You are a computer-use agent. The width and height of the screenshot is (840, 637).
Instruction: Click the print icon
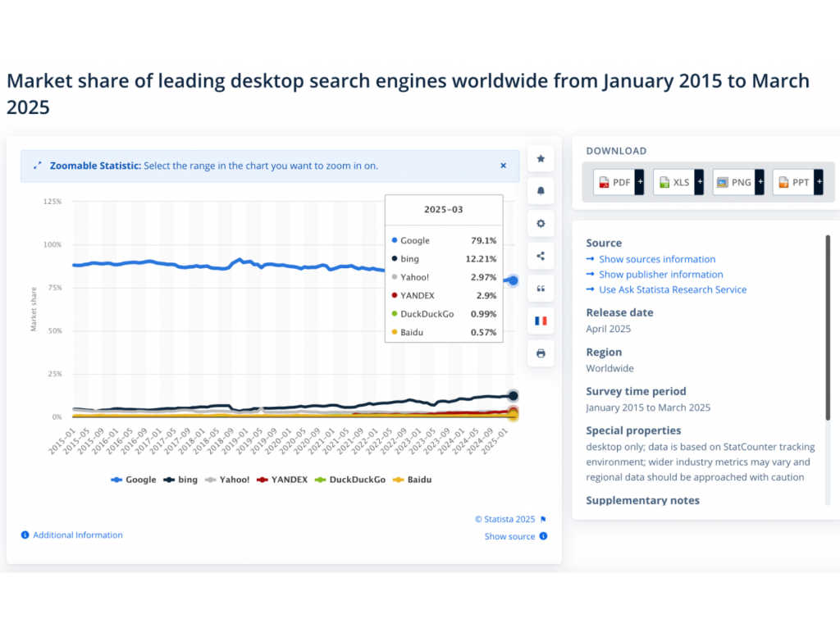(x=541, y=353)
